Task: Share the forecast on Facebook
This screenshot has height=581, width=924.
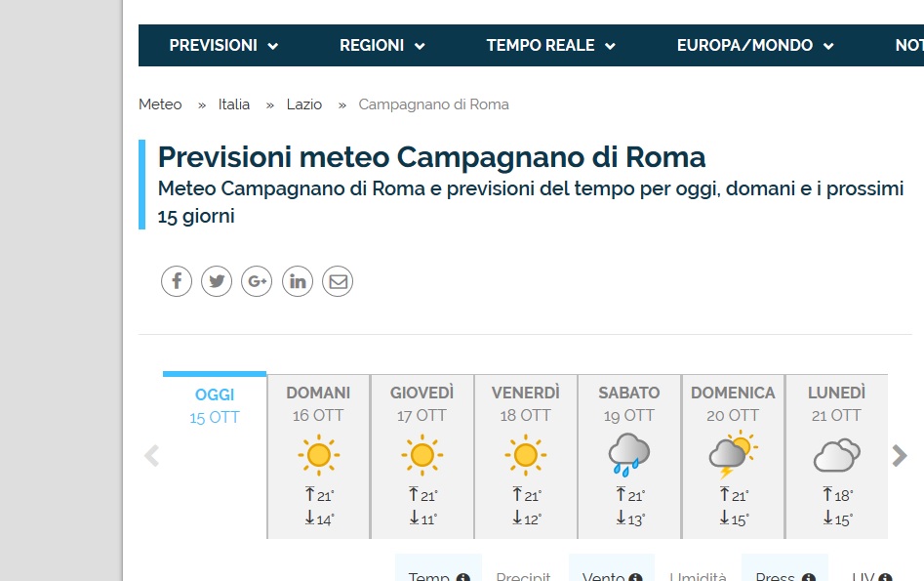Action: coord(177,282)
